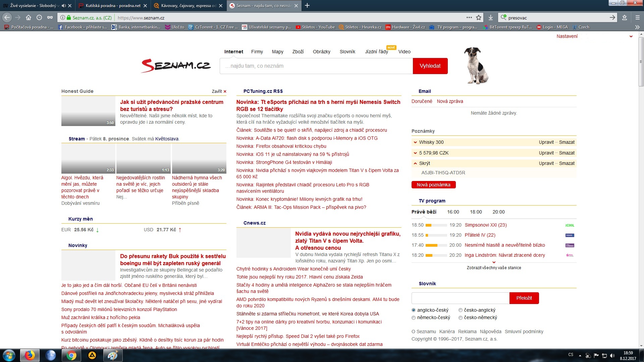The height and width of the screenshot is (362, 644).
Task: Expand the Nastavení dropdown chevron
Action: click(631, 37)
